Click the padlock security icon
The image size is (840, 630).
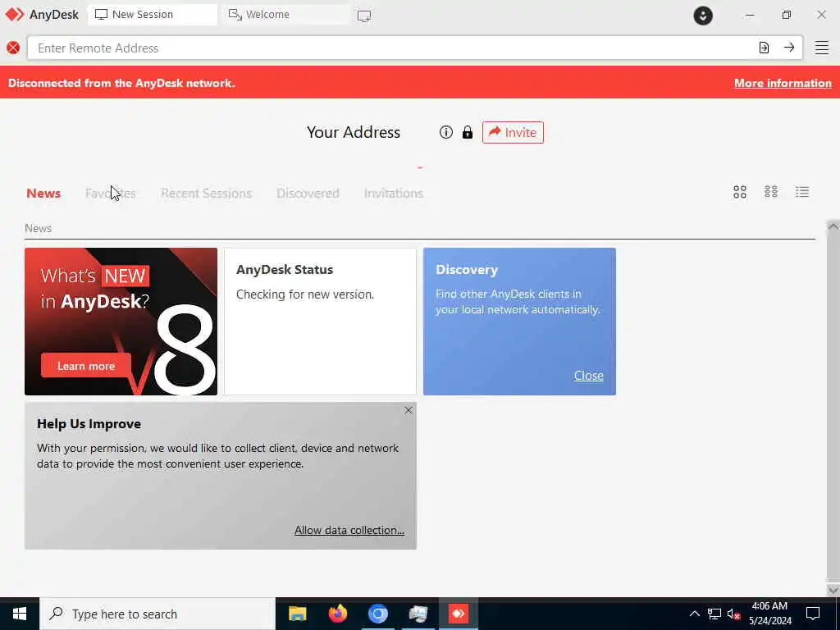(468, 132)
